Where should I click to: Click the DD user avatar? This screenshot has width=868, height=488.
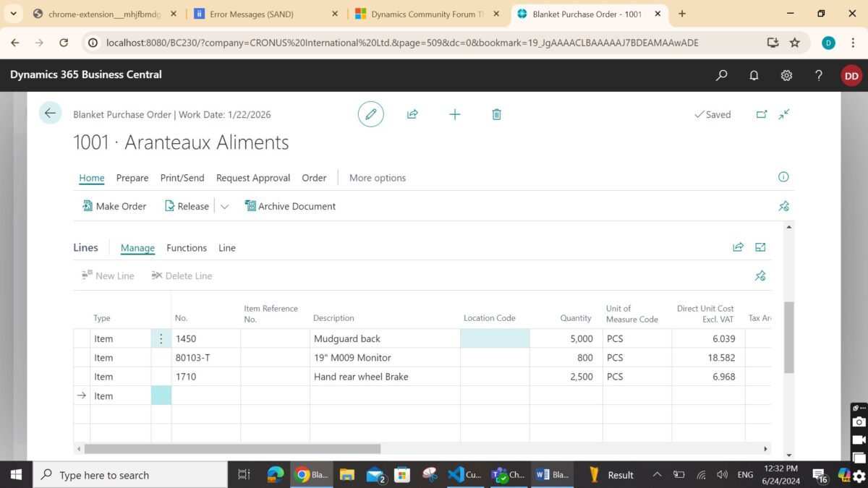(851, 75)
